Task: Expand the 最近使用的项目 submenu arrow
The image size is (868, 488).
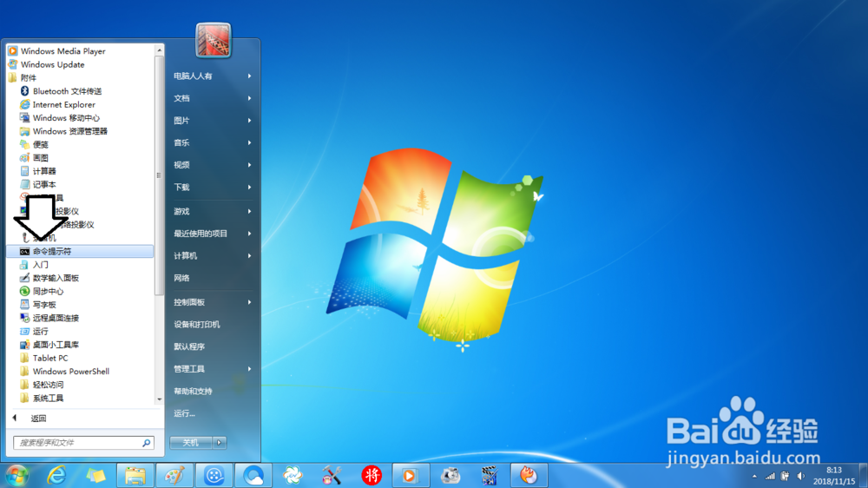Action: (250, 234)
